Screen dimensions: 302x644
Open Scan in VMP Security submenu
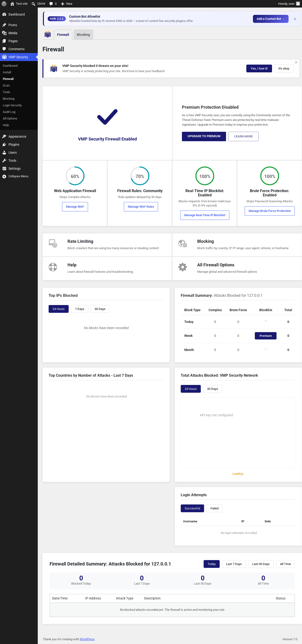[x=6, y=86]
